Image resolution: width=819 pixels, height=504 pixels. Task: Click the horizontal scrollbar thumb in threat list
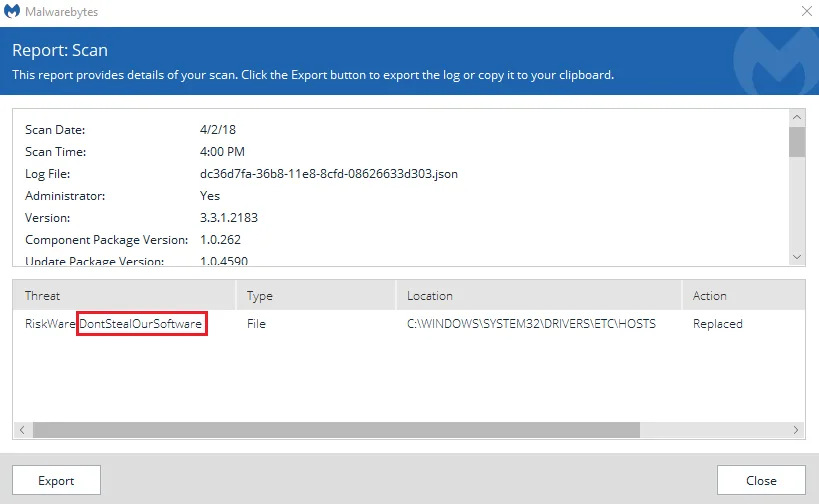point(336,430)
